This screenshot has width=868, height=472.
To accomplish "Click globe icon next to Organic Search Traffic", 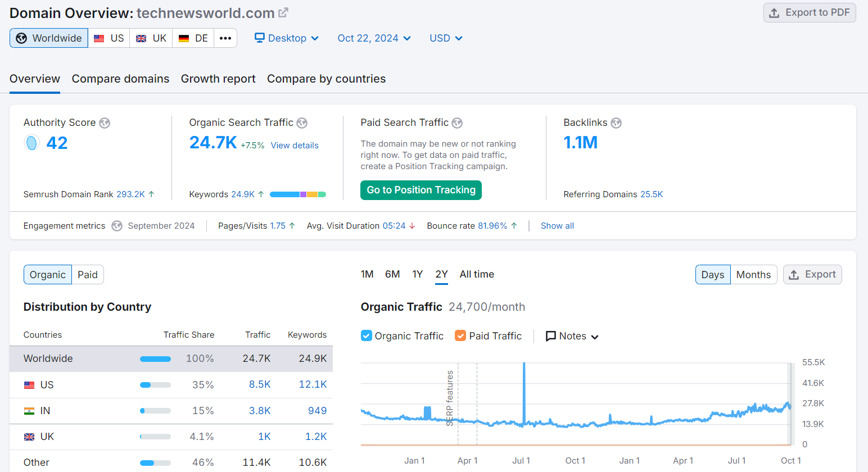I will (302, 123).
